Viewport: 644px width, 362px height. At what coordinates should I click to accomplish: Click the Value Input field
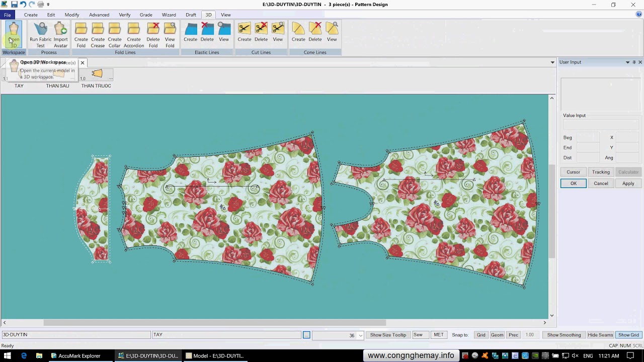(601, 125)
